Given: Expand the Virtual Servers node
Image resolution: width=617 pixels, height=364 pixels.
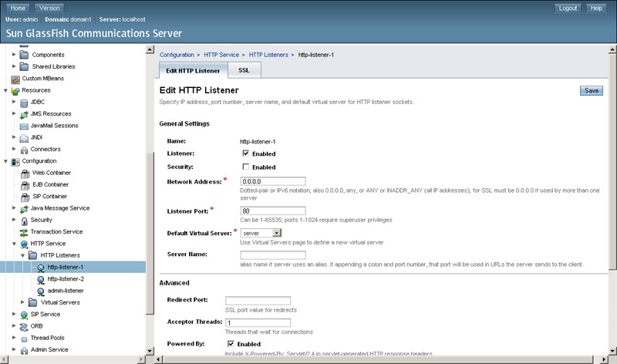Looking at the screenshot, I should (22, 302).
